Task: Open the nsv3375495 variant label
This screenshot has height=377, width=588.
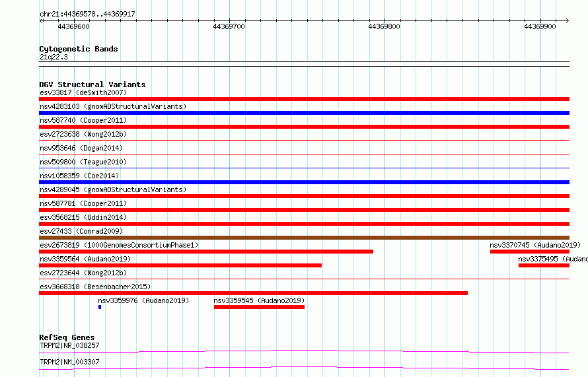Action: [x=553, y=259]
